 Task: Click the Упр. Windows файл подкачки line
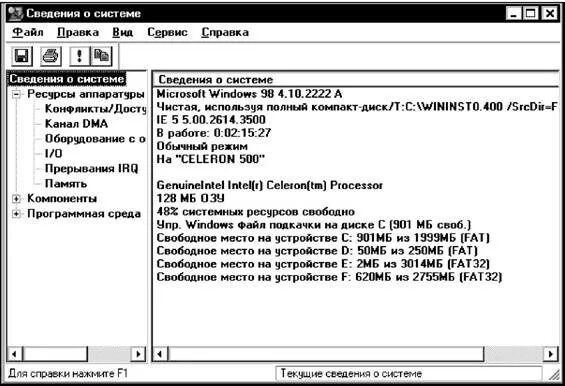[x=314, y=225]
